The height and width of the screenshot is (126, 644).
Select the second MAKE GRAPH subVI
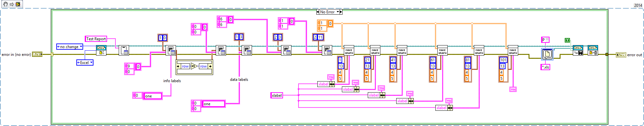375,50
